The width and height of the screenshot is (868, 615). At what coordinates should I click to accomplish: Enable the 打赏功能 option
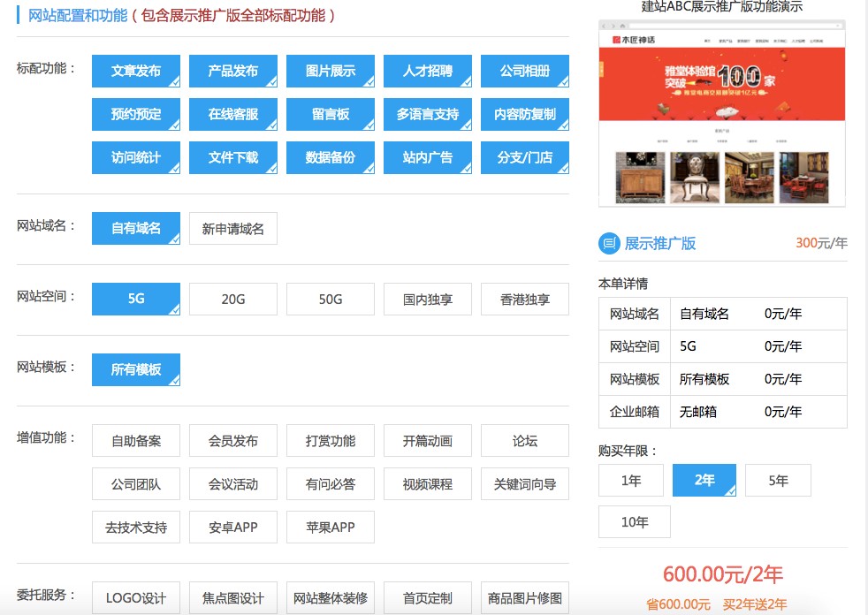click(330, 440)
